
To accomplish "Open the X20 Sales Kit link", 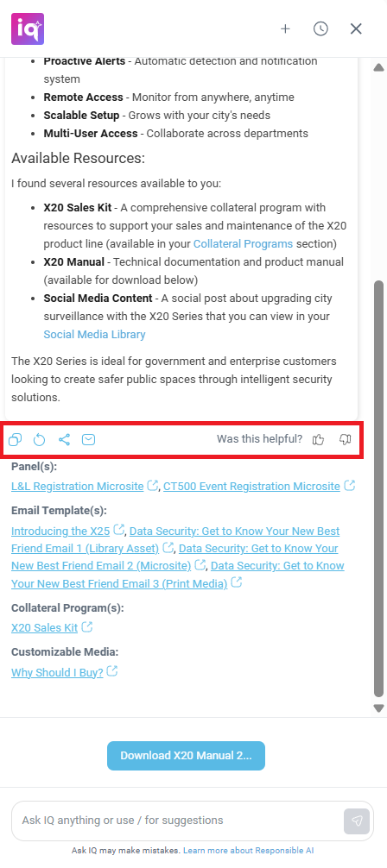I will click(44, 628).
